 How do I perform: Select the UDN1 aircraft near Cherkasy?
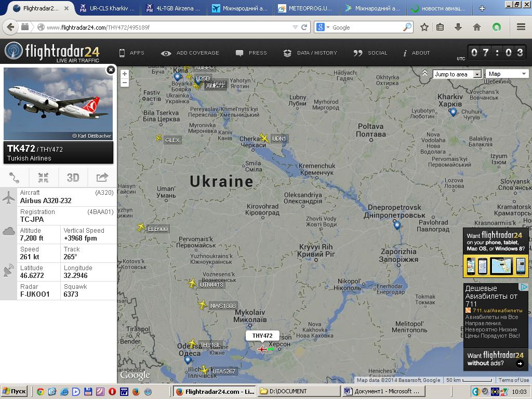click(264, 138)
